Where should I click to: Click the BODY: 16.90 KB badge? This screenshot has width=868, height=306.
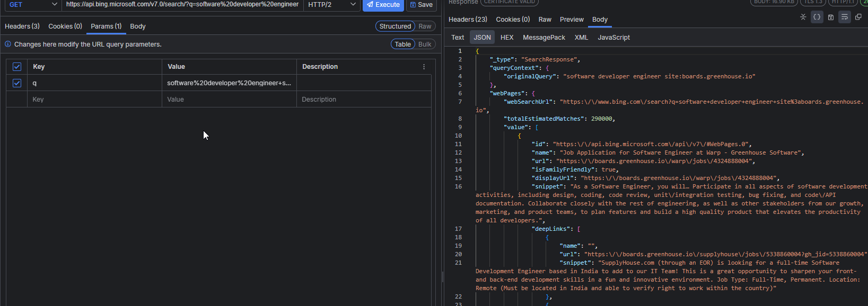774,2
